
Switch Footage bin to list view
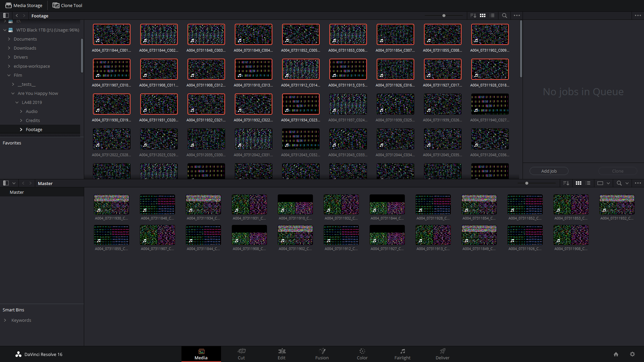click(x=492, y=15)
